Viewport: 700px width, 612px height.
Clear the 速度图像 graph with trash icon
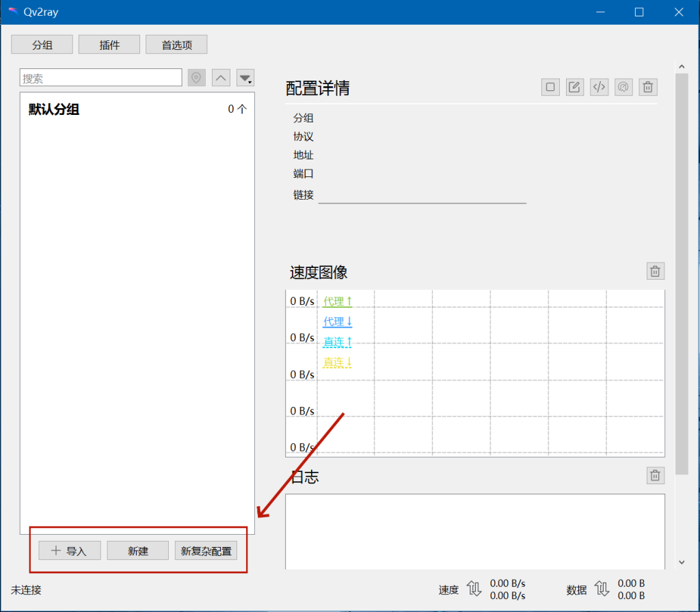[656, 271]
